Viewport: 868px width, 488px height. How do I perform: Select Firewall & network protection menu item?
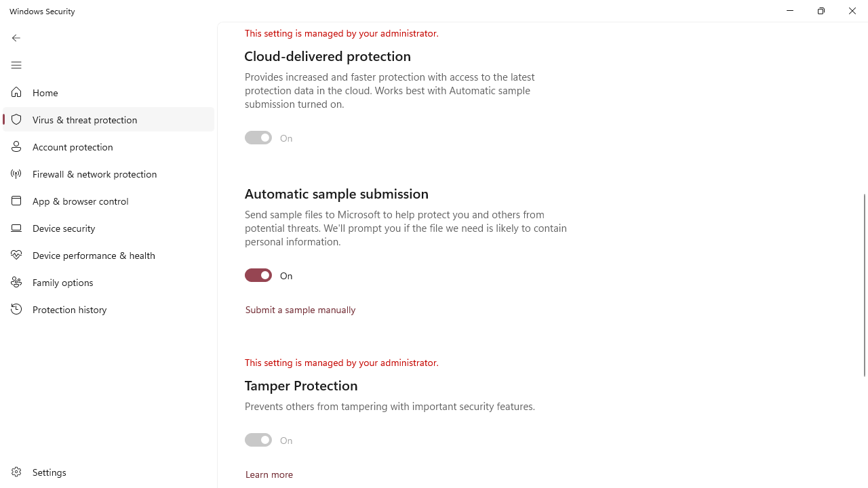108,174
